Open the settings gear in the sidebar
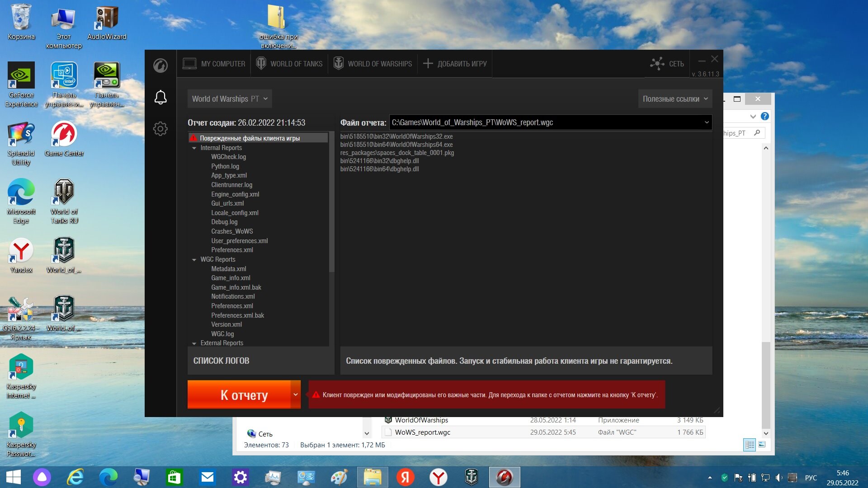 tap(160, 129)
